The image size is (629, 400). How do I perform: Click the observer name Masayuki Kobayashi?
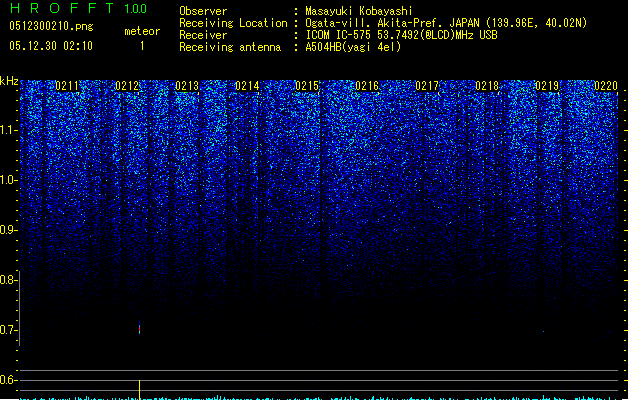click(359, 11)
